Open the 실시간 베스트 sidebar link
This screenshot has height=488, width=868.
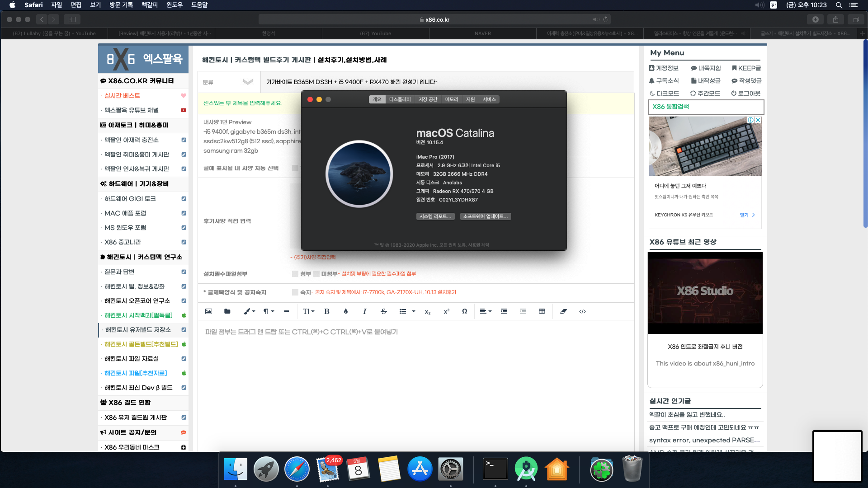tap(122, 96)
